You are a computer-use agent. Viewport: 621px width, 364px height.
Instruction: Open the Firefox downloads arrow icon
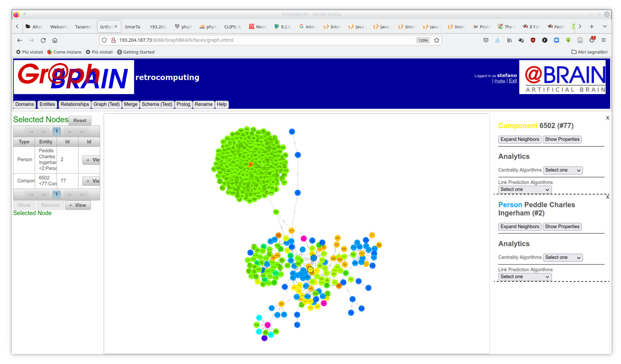pyautogui.click(x=497, y=40)
